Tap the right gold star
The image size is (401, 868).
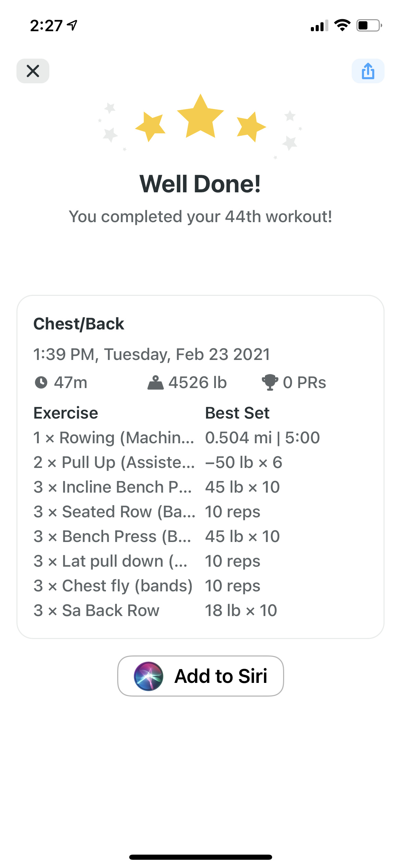pyautogui.click(x=251, y=126)
